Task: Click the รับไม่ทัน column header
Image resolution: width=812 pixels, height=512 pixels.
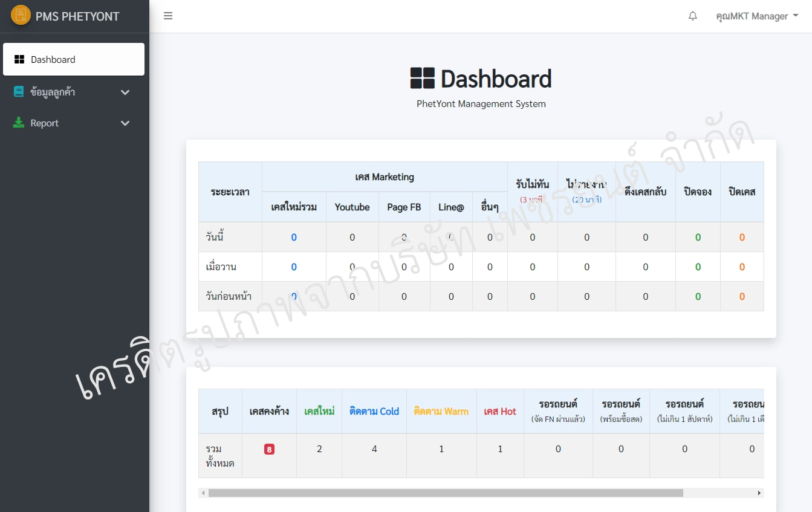Action: (533, 192)
